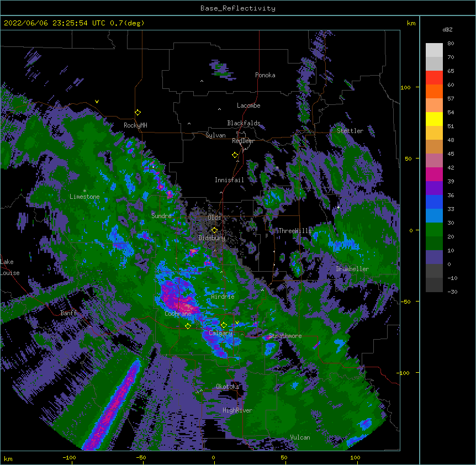Click the Strathmore town label
The height and width of the screenshot is (465, 476).
285,336
